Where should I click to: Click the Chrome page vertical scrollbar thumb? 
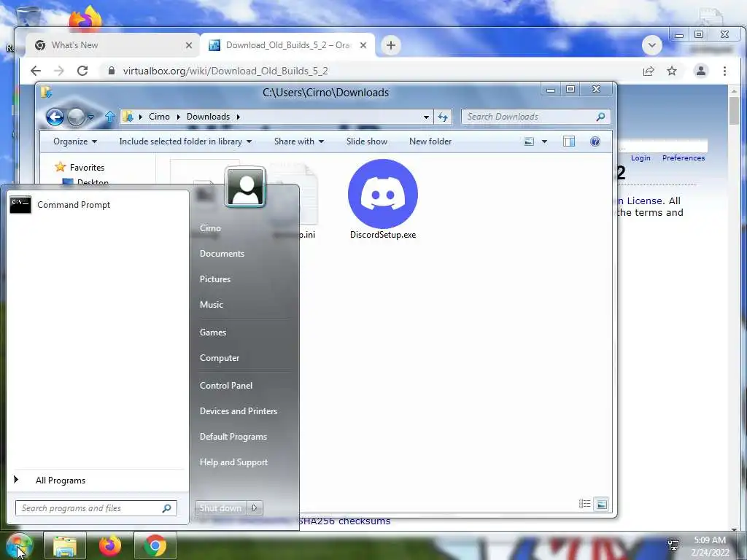coord(734,111)
